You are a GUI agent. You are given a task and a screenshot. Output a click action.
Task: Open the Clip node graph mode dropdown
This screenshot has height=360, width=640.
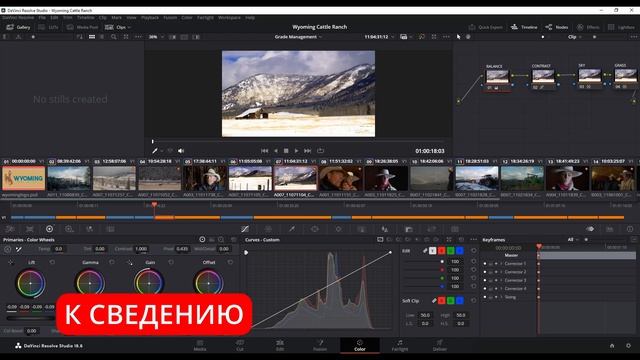click(x=575, y=37)
